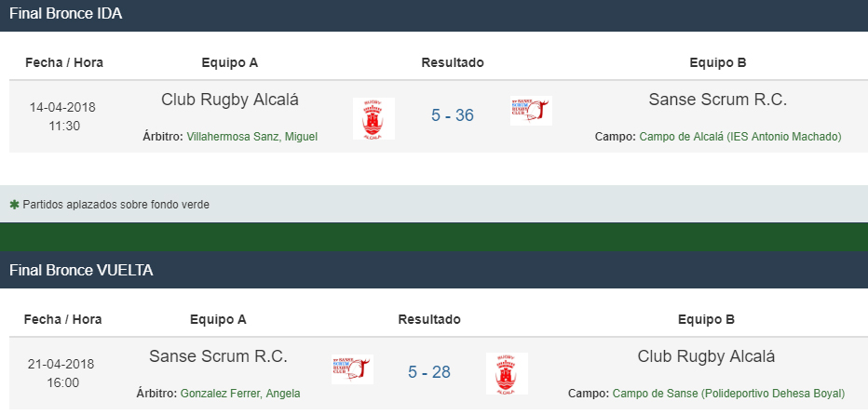868x415 pixels.
Task: Click the 21-04-2018 16:00 date cell
Action: click(x=61, y=373)
